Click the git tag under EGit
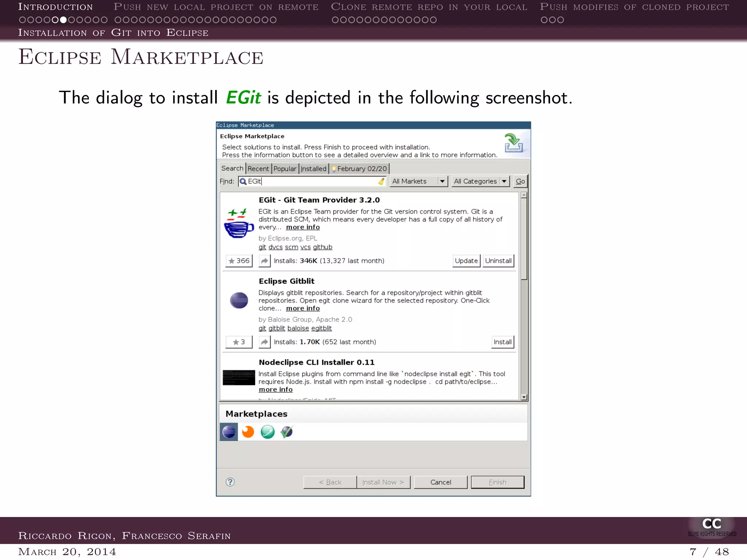The height and width of the screenshot is (560, 747). coord(262,247)
